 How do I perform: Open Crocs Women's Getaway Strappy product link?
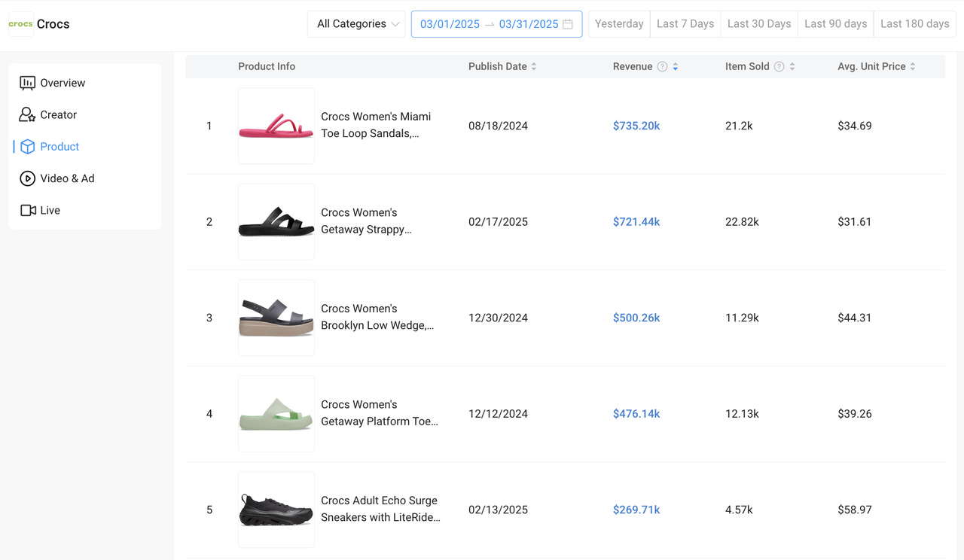(367, 221)
